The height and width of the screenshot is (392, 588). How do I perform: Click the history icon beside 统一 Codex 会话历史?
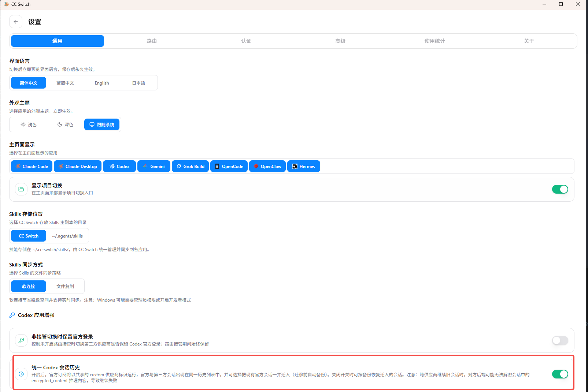tap(21, 374)
